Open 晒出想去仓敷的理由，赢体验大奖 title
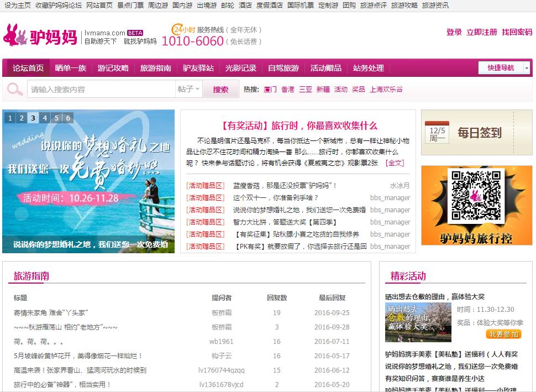The height and width of the screenshot is (392, 536). point(435,296)
